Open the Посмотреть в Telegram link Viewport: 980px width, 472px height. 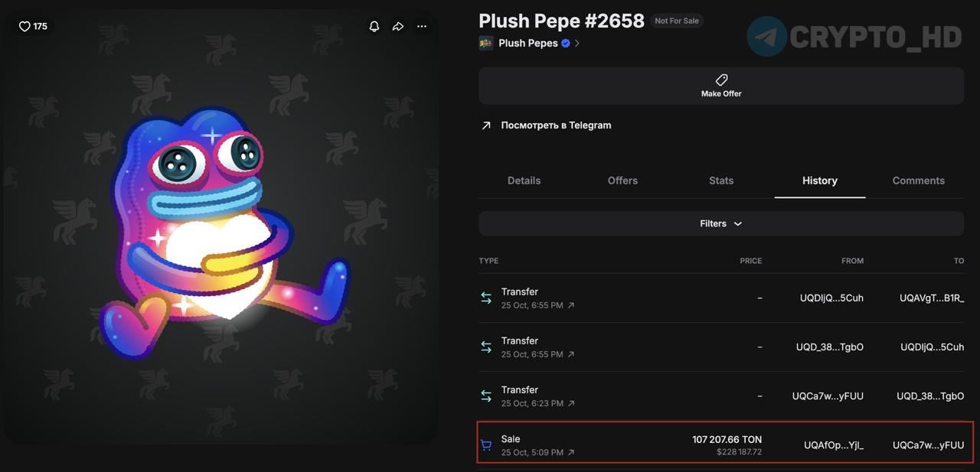pos(556,125)
